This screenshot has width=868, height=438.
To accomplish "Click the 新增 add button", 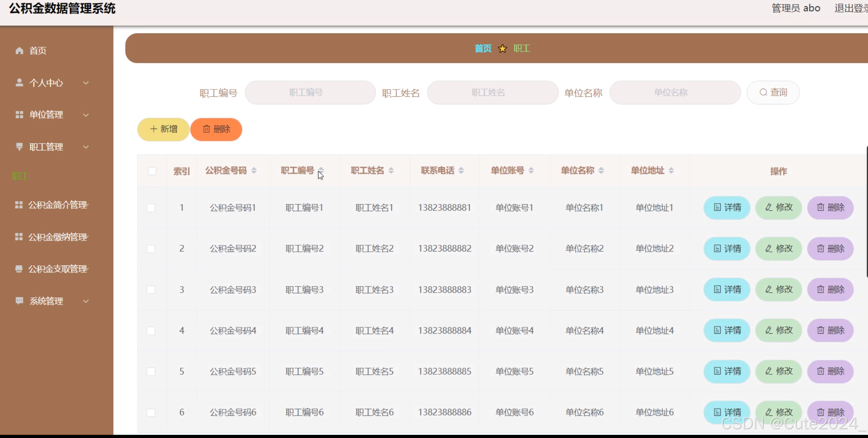I will (x=163, y=129).
